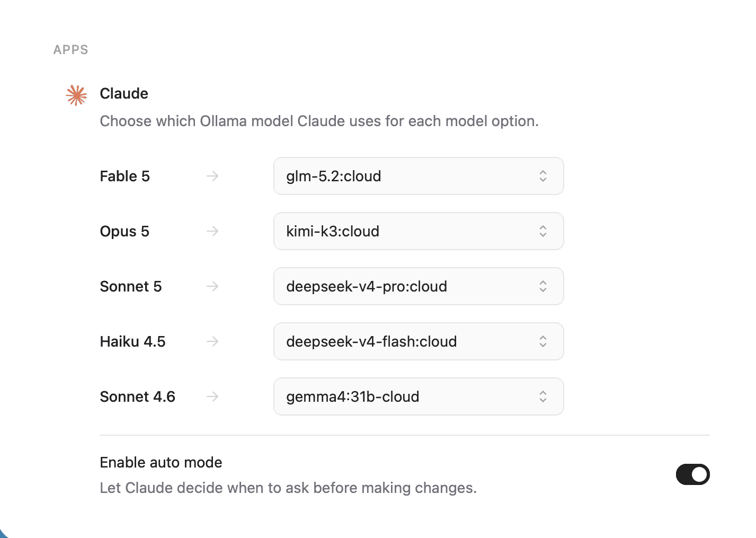756x538 pixels.
Task: Click the APPS section heading
Action: coord(71,50)
